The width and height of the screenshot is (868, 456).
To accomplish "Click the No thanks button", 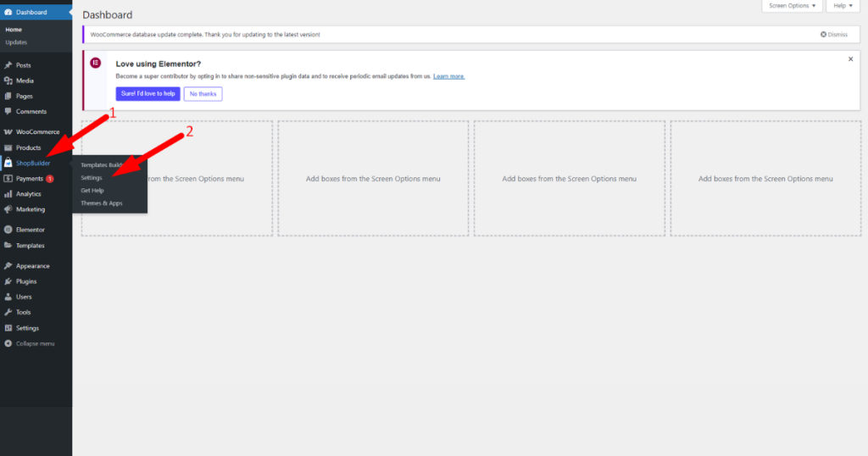I will point(203,94).
